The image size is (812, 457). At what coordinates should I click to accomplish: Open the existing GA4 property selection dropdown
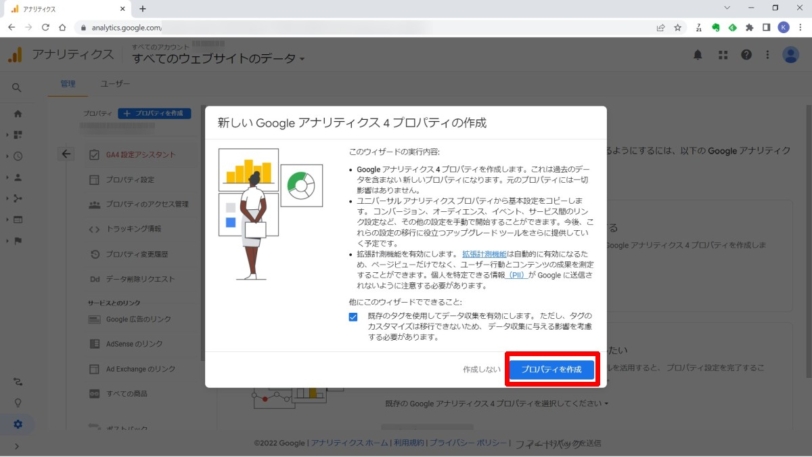click(x=497, y=403)
